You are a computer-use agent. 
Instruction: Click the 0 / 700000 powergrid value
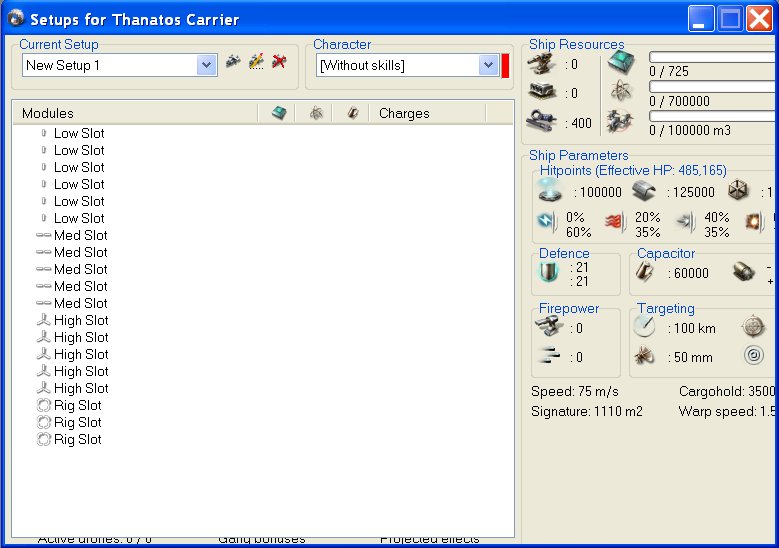pos(679,101)
